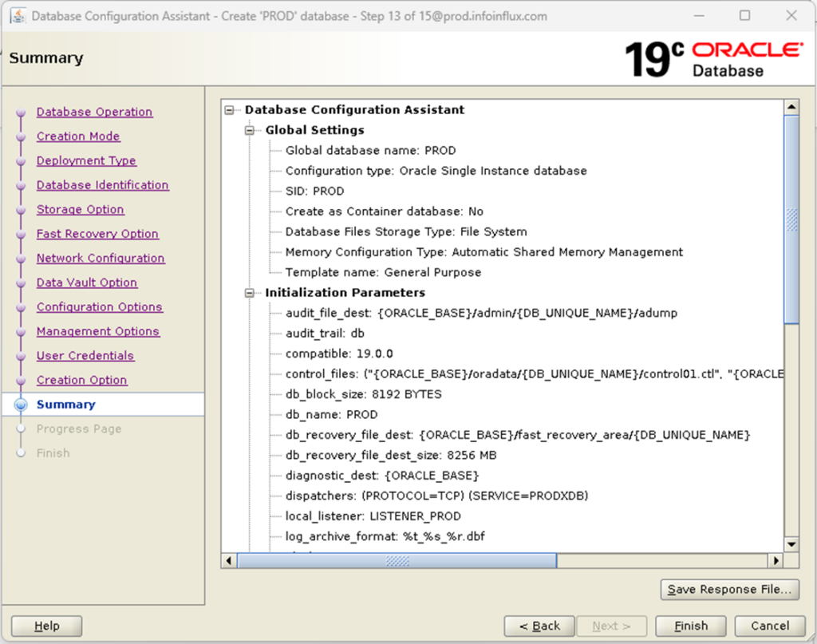Screen dimensions: 817x644
Task: Open the Storage Option step
Action: (80, 209)
